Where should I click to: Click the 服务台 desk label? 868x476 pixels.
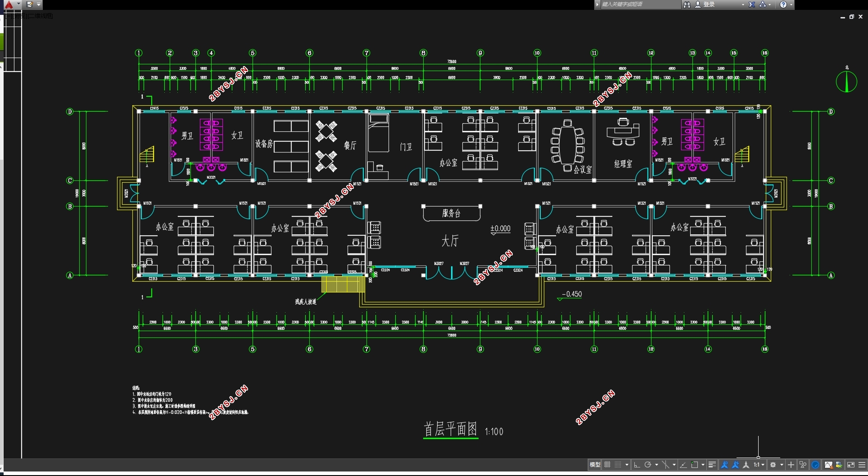tap(451, 213)
